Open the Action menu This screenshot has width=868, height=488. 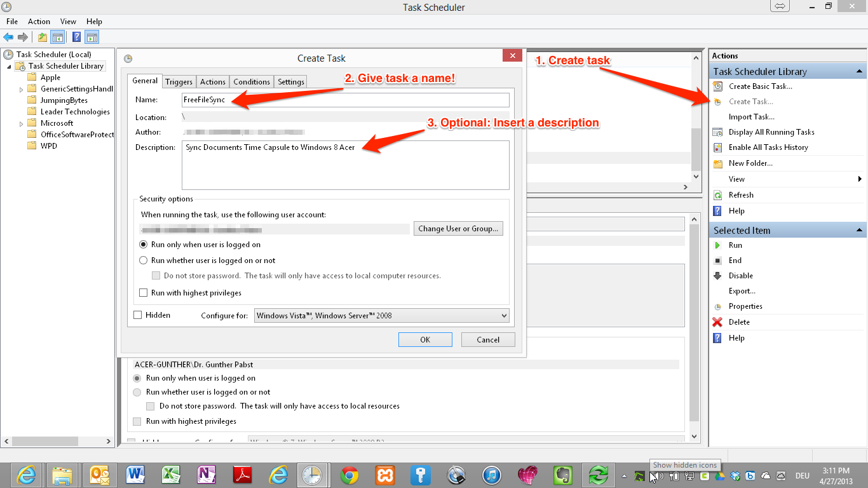point(39,22)
